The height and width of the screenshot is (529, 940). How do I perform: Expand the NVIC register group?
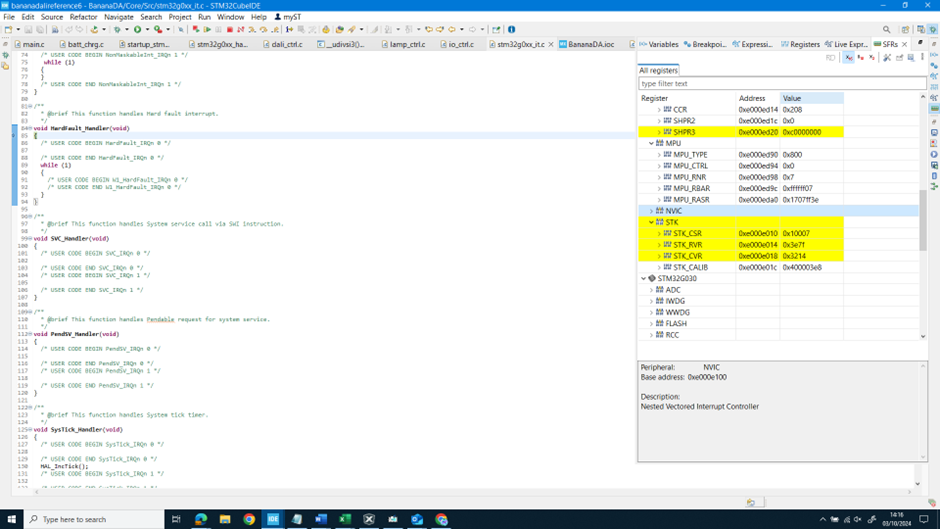(652, 211)
